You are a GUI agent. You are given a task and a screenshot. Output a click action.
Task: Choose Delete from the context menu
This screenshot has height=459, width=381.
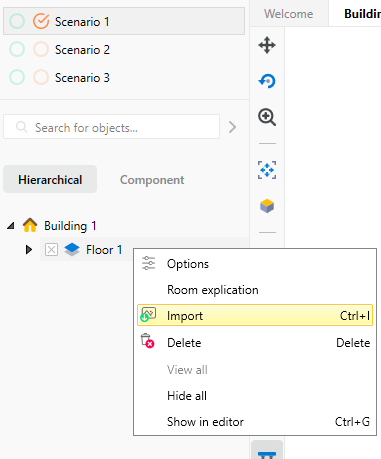(255, 343)
